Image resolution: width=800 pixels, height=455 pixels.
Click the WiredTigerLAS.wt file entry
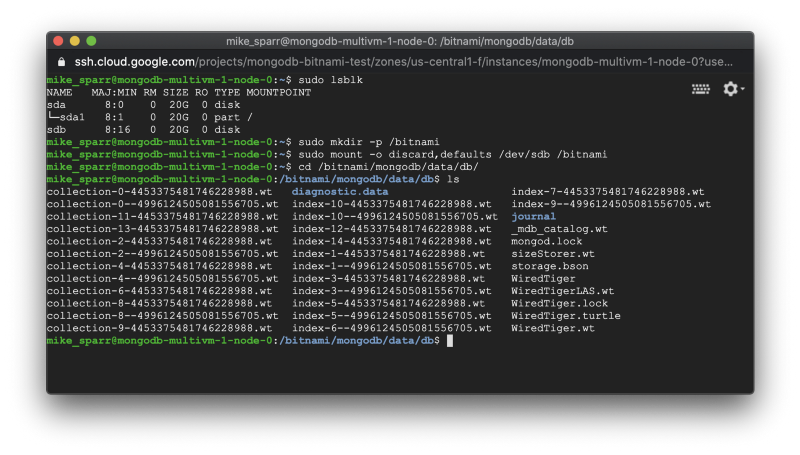(x=562, y=291)
